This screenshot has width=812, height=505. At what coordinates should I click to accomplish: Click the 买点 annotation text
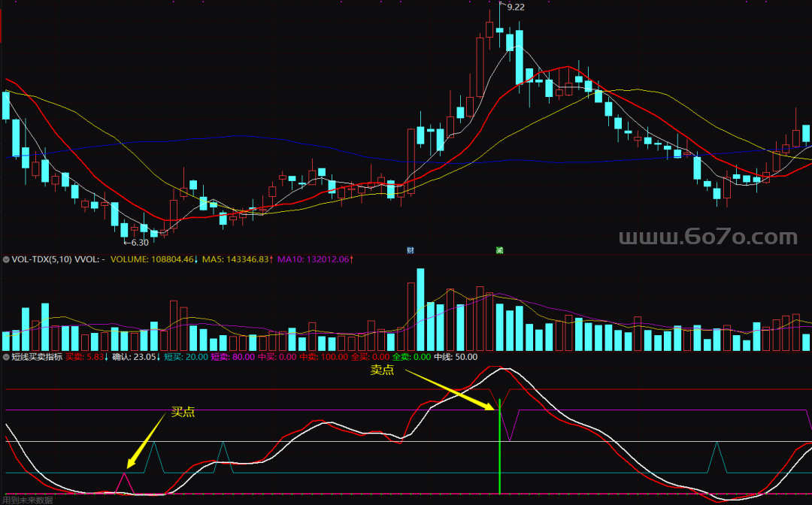(x=183, y=412)
